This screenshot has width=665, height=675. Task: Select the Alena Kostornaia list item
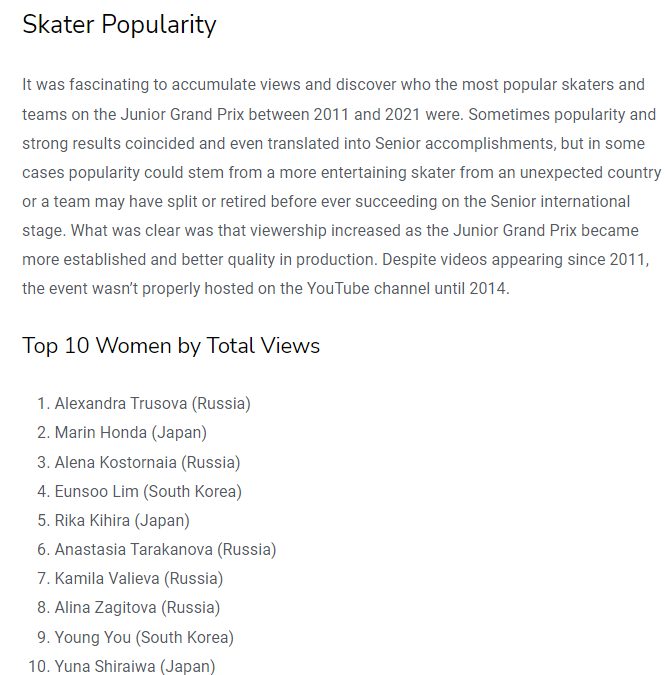click(x=147, y=462)
